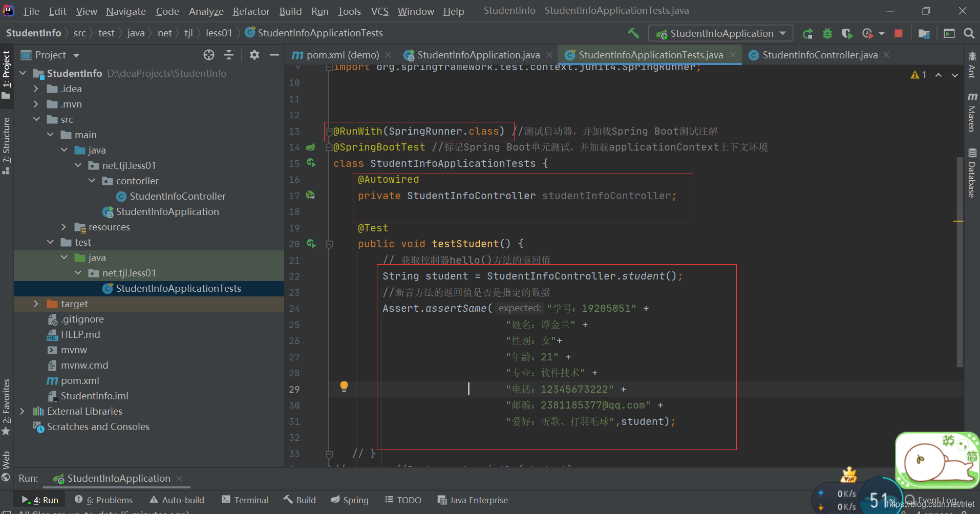Select .gitignore file in project tree
Screen dimensions: 980x514
[x=82, y=319]
